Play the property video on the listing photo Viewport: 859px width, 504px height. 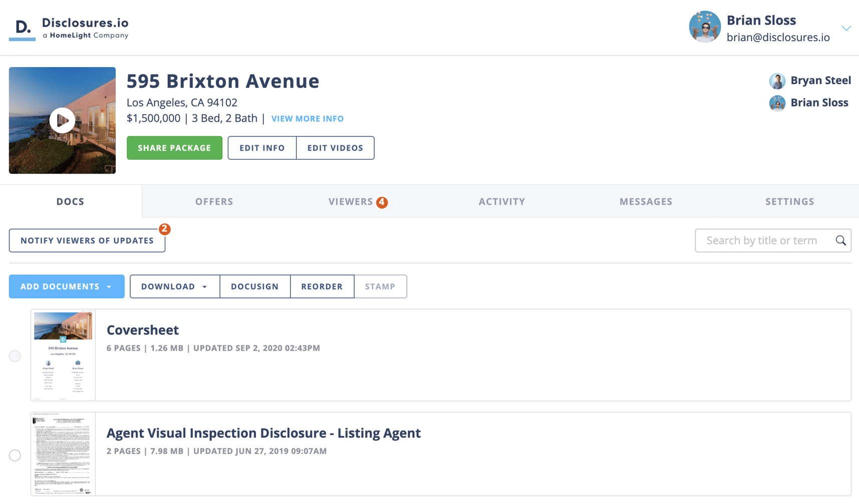point(62,120)
